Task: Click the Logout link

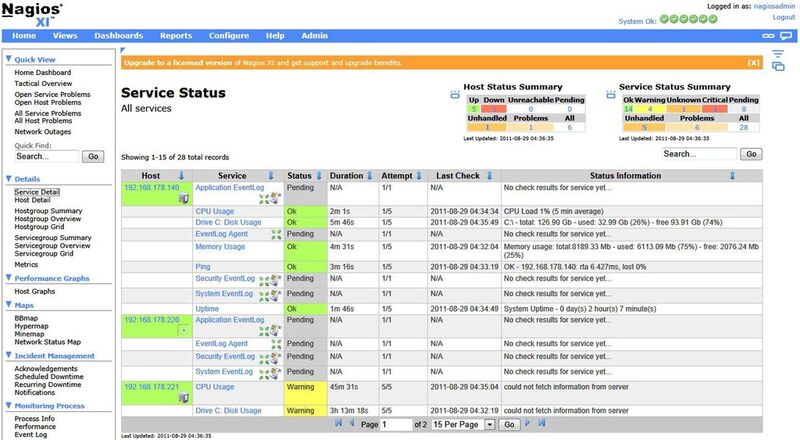Action: pos(783,17)
